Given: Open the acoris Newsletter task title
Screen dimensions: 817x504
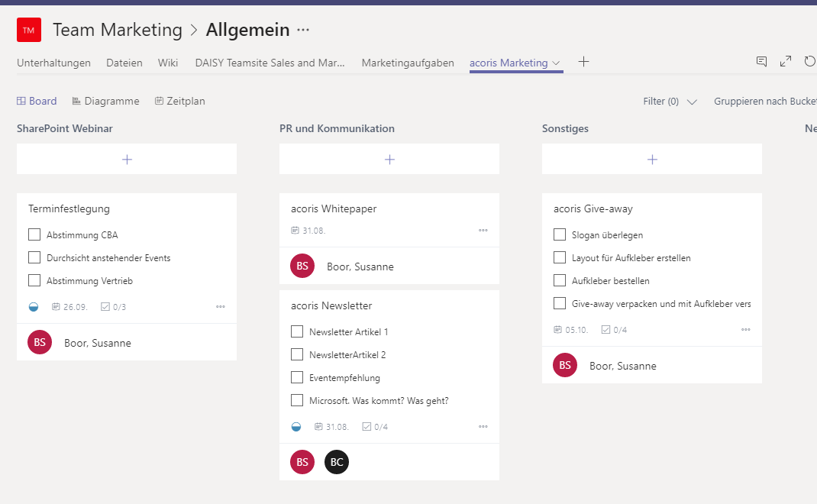Looking at the screenshot, I should click(x=331, y=305).
